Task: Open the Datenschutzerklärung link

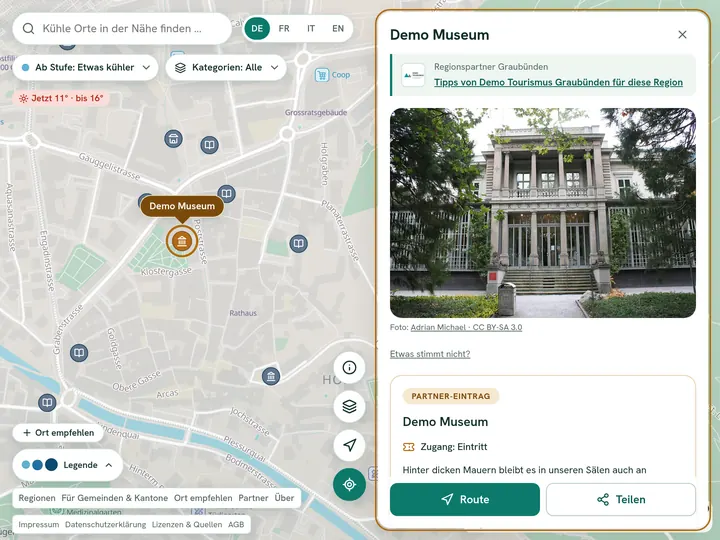Action: pyautogui.click(x=106, y=524)
